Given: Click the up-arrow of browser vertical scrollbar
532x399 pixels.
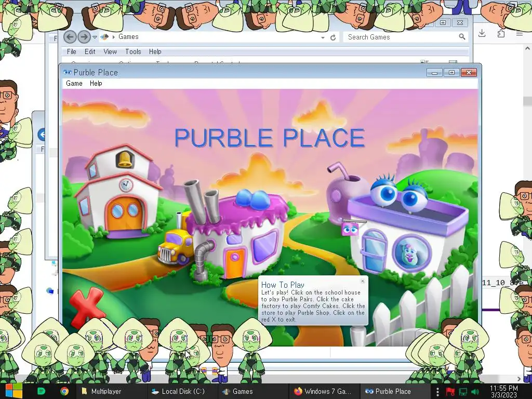Looking at the screenshot, I should tap(527, 48).
